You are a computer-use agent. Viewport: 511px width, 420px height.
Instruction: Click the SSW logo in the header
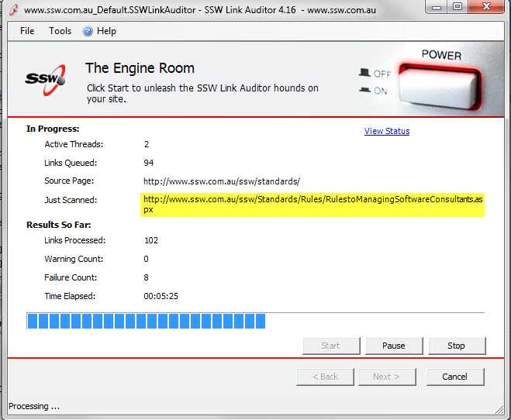[45, 79]
